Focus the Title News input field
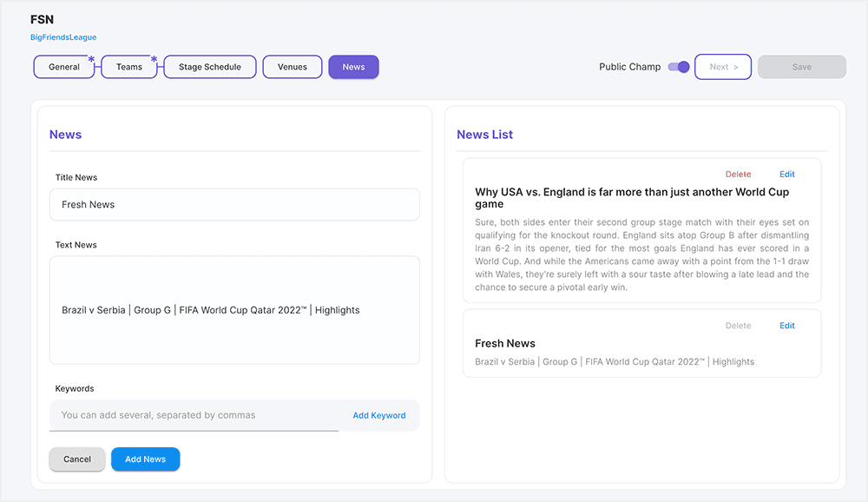The image size is (868, 502). pyautogui.click(x=234, y=205)
